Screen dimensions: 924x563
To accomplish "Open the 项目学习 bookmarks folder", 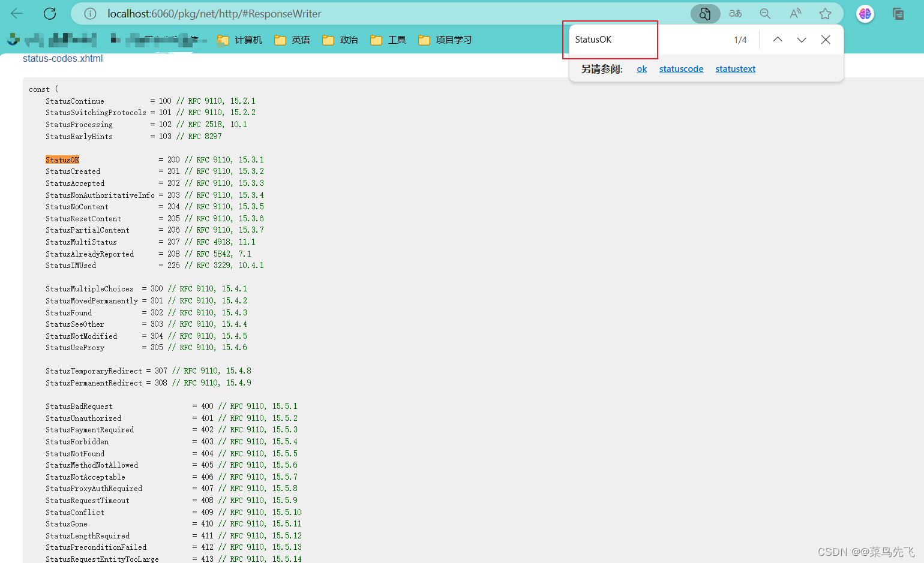I will pos(445,40).
